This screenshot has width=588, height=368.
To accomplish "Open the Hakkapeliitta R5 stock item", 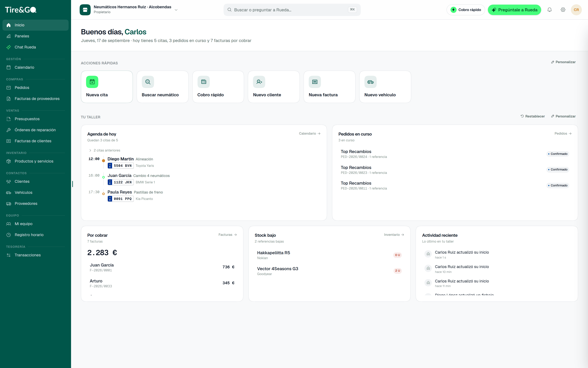I will [x=329, y=255].
